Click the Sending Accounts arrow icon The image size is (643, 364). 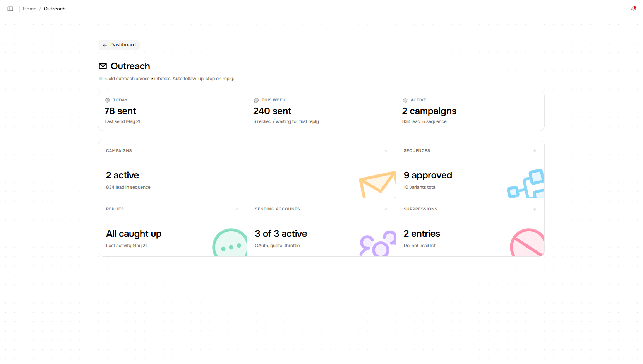pos(386,209)
